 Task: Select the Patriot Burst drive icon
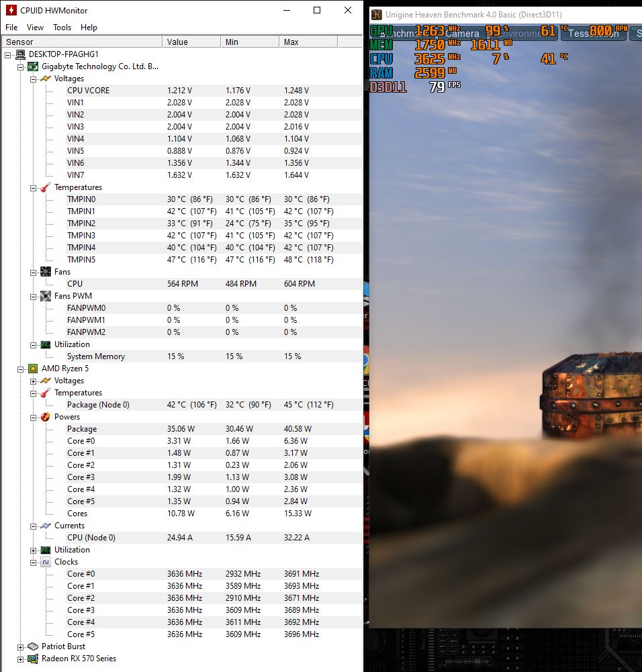coord(33,646)
